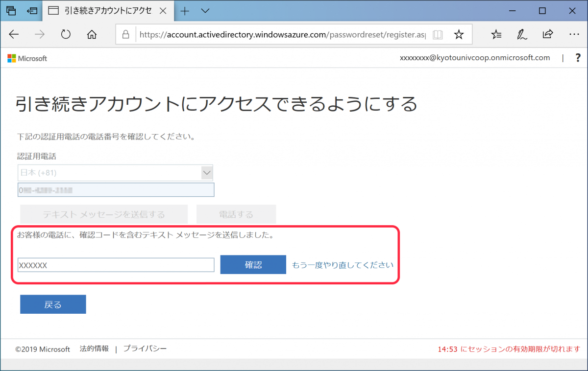588x371 pixels.
Task: Click the Refresh page icon
Action: [x=66, y=34]
